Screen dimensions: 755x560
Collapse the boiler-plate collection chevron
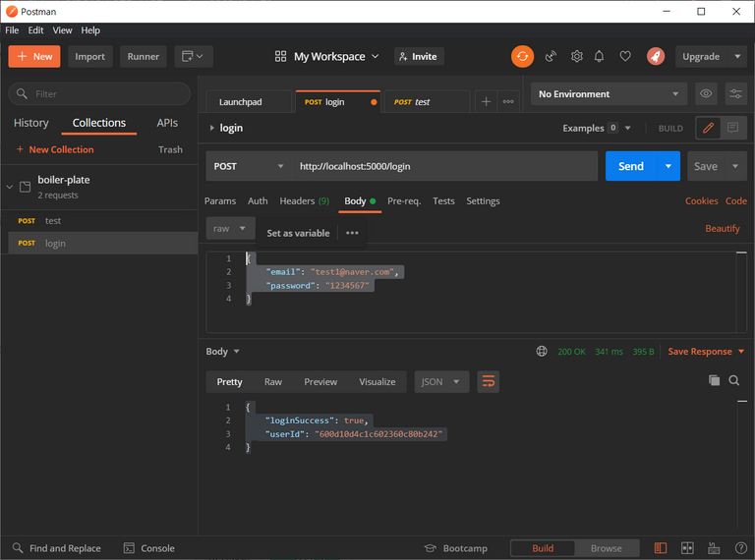tap(10, 187)
